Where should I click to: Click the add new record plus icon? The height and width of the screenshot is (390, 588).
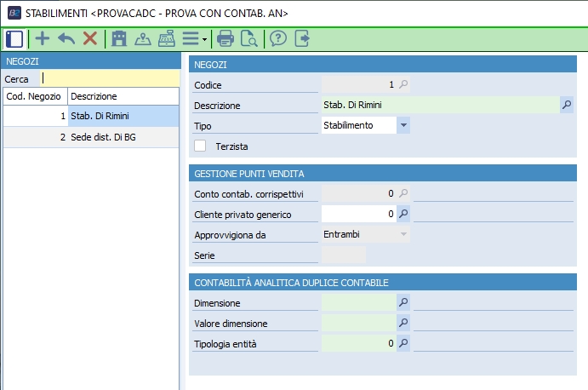click(x=42, y=38)
